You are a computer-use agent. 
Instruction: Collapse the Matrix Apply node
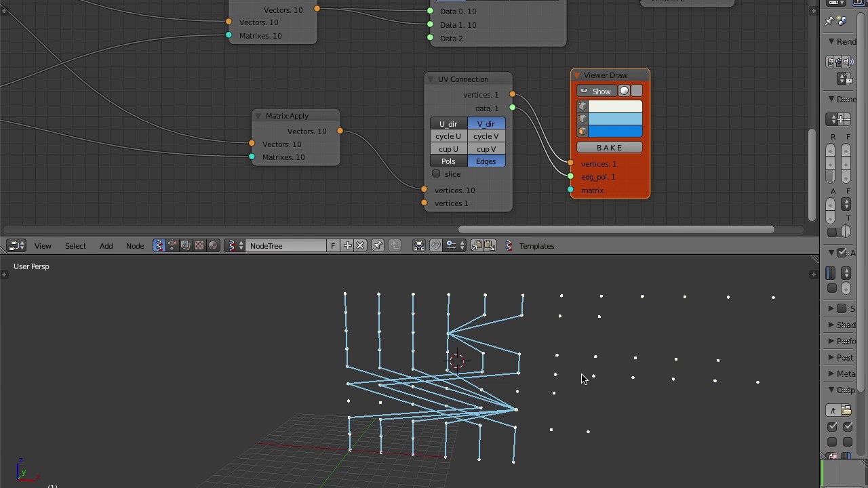pyautogui.click(x=258, y=116)
